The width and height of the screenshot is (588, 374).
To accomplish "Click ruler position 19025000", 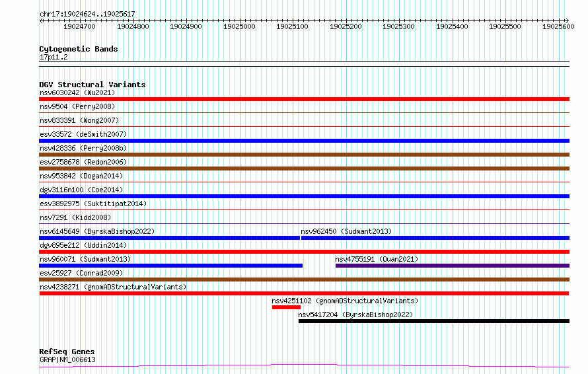I will tap(239, 26).
